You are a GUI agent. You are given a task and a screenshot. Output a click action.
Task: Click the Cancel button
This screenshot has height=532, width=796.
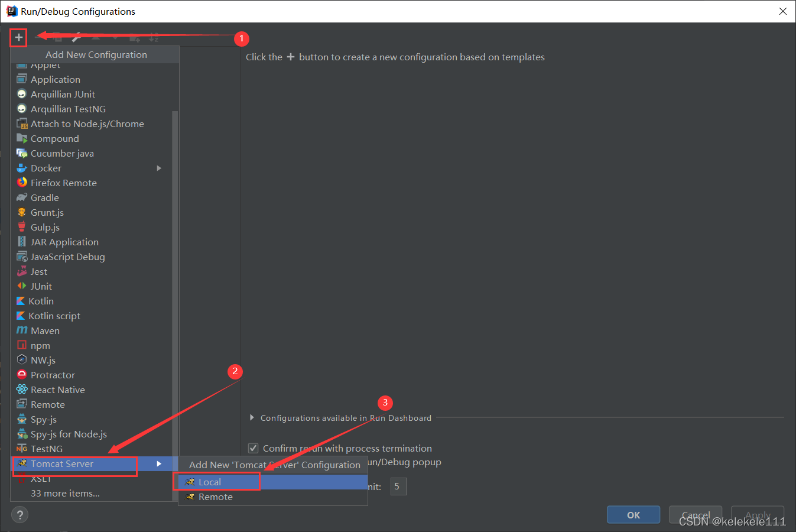[x=696, y=515]
